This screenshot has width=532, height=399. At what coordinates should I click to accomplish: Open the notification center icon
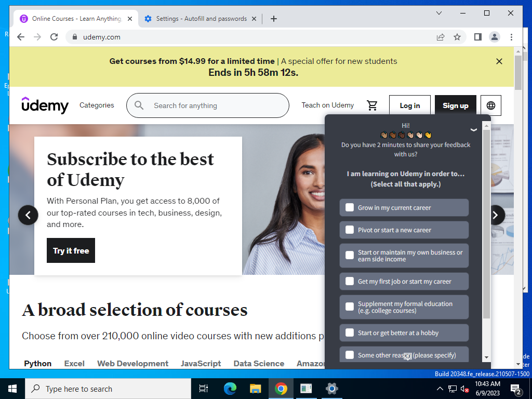click(516, 389)
